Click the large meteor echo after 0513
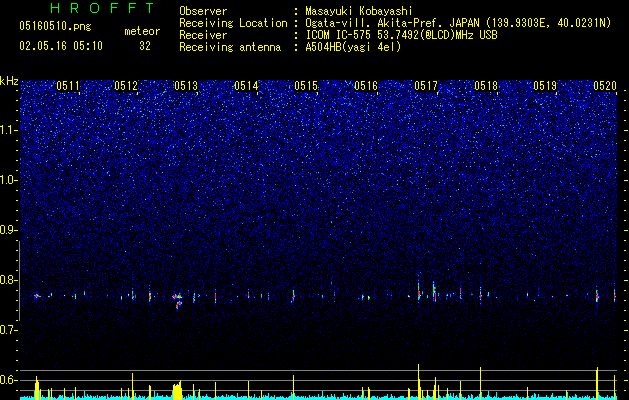Viewport: 629px width, 400px height. tap(177, 300)
